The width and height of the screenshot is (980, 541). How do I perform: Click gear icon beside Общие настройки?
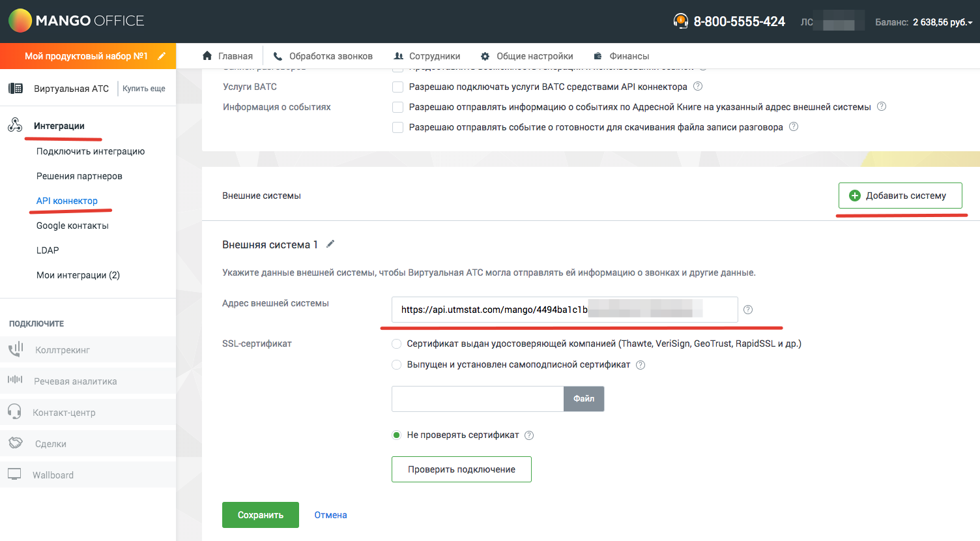[x=485, y=56]
